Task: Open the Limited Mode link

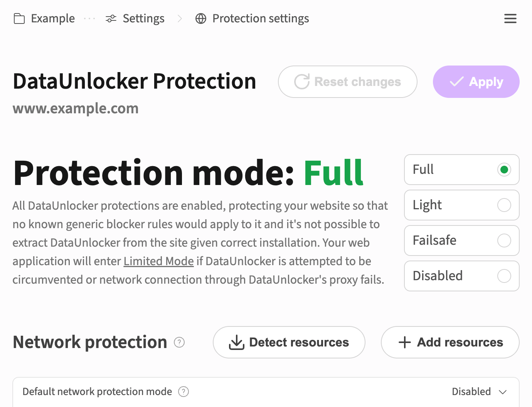Action: point(158,261)
